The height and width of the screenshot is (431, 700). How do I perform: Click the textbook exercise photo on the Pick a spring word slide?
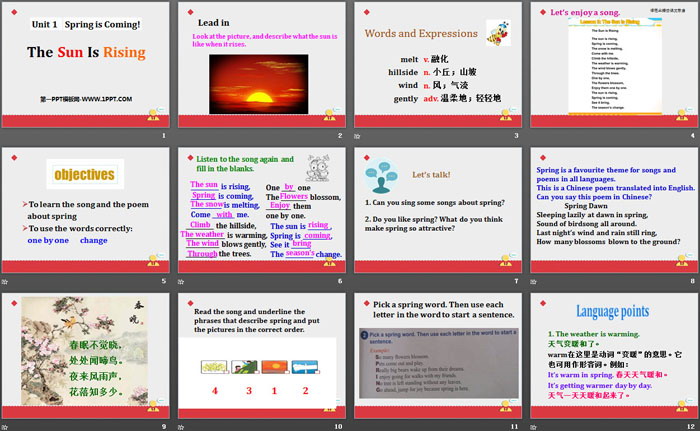pyautogui.click(x=435, y=375)
